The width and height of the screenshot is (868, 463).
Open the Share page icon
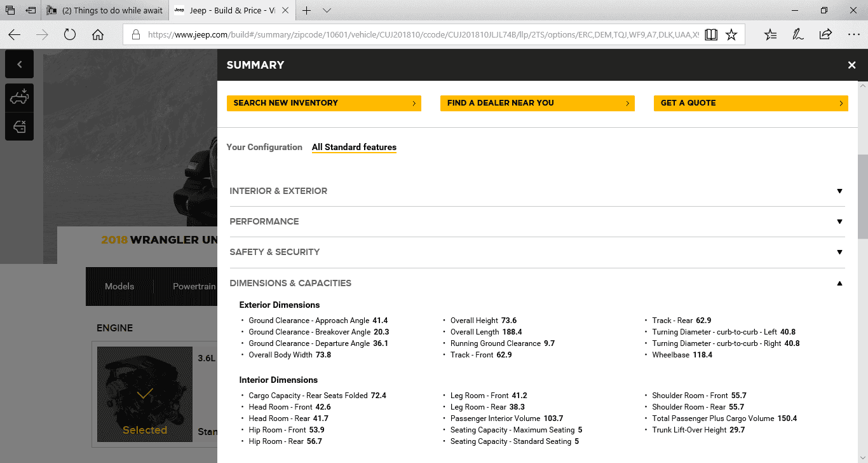[825, 34]
